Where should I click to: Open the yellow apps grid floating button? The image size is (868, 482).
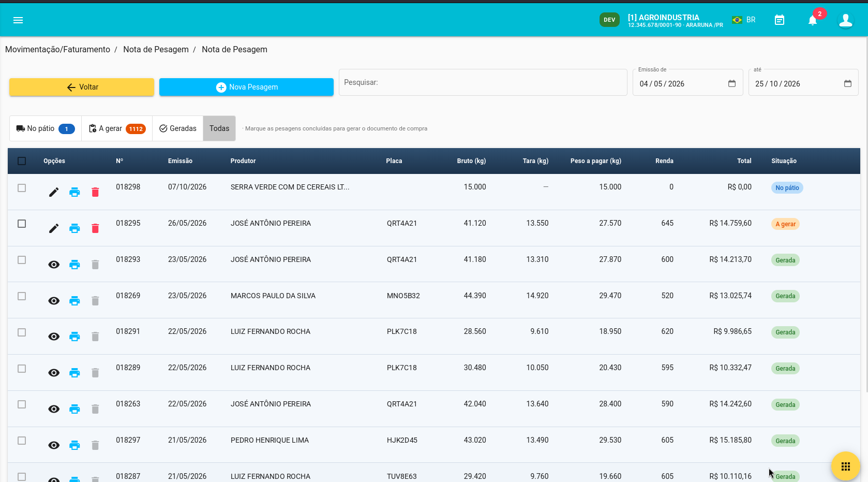(846, 466)
